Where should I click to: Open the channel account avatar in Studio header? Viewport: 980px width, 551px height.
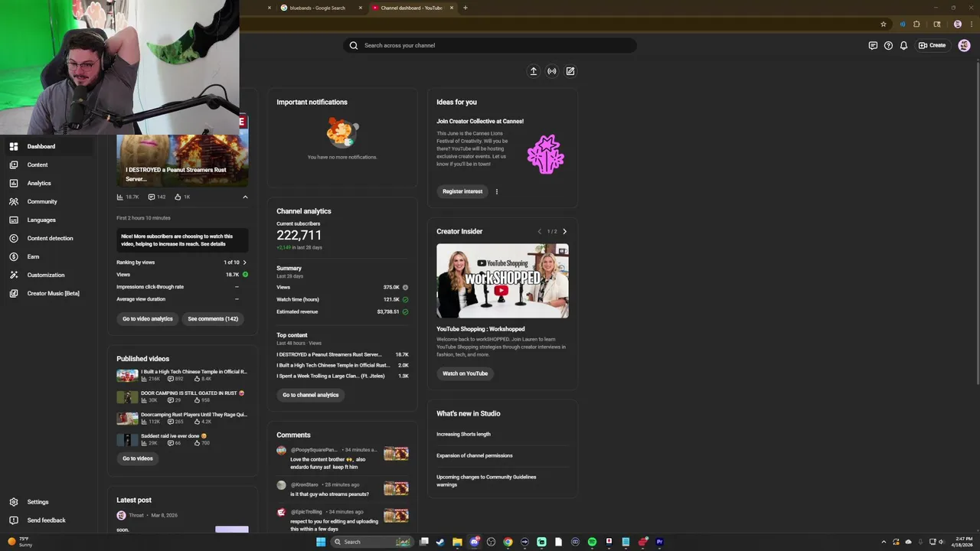964,45
